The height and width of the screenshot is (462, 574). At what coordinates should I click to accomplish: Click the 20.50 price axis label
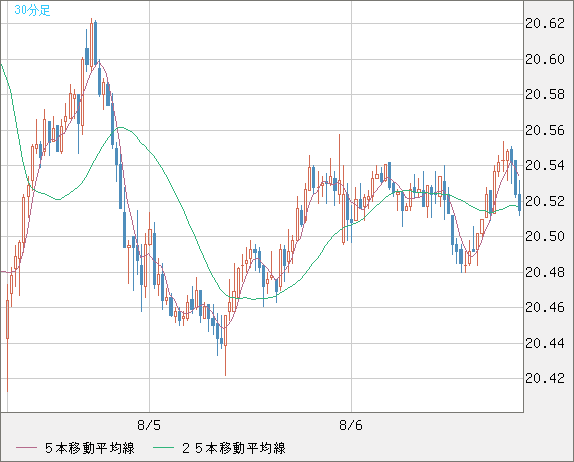(545, 236)
